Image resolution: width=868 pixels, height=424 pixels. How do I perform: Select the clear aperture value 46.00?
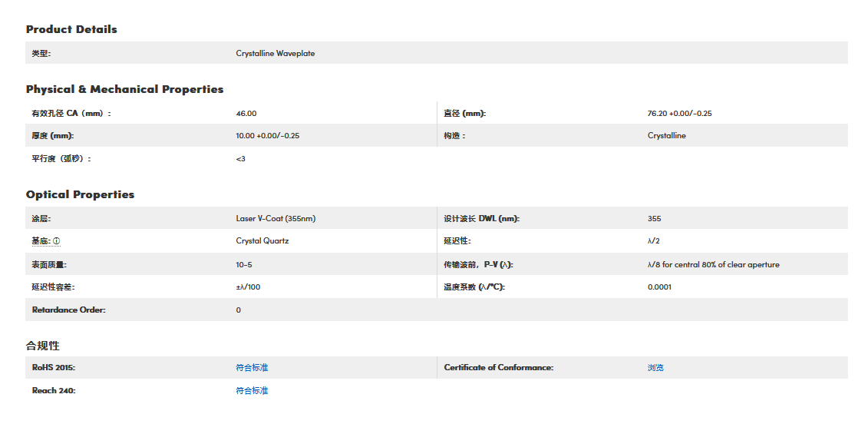click(246, 114)
